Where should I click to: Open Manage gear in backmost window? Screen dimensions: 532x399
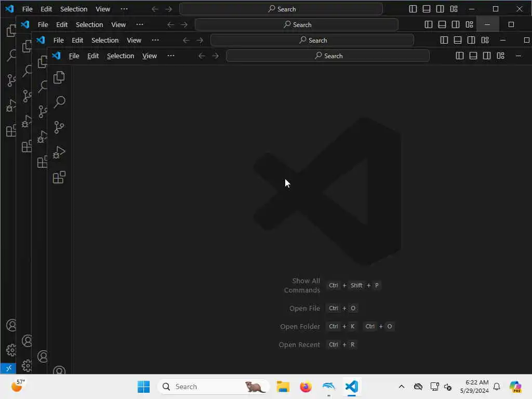10,350
